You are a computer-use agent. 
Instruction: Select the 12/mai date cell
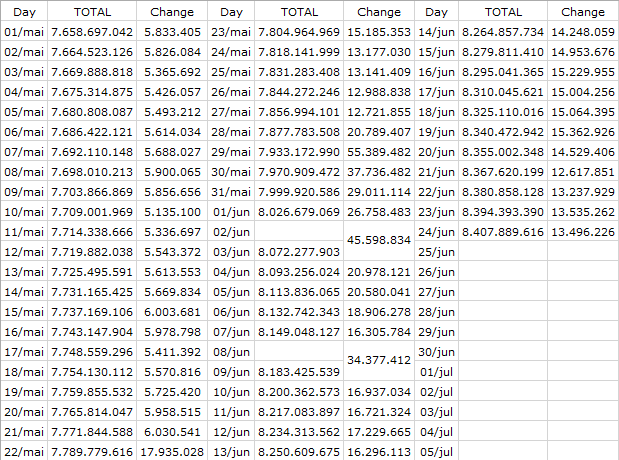coord(24,252)
